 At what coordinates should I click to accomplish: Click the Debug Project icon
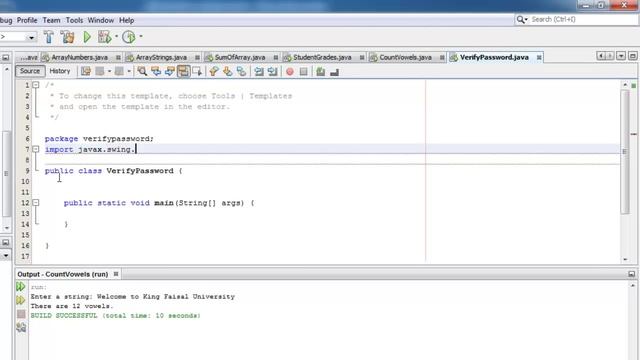[104, 37]
